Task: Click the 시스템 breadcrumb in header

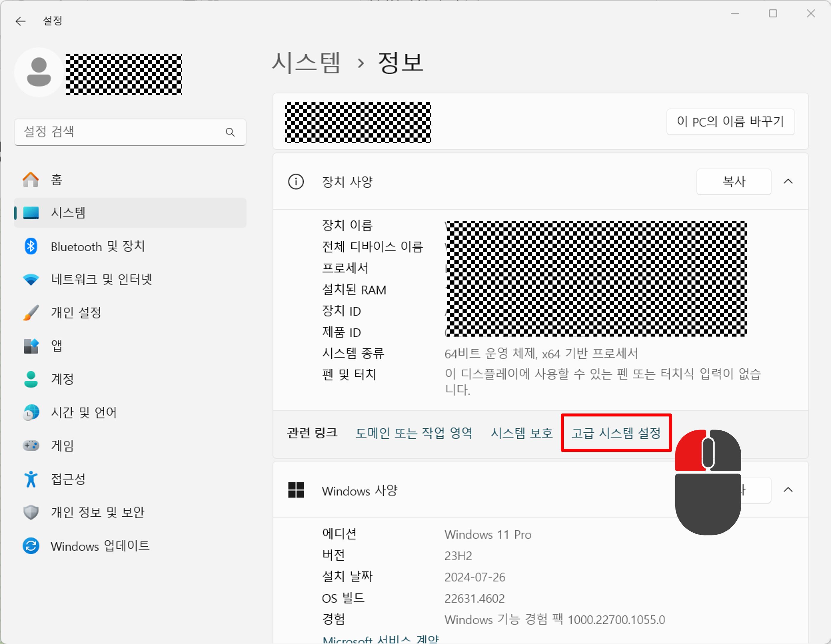Action: [x=306, y=63]
